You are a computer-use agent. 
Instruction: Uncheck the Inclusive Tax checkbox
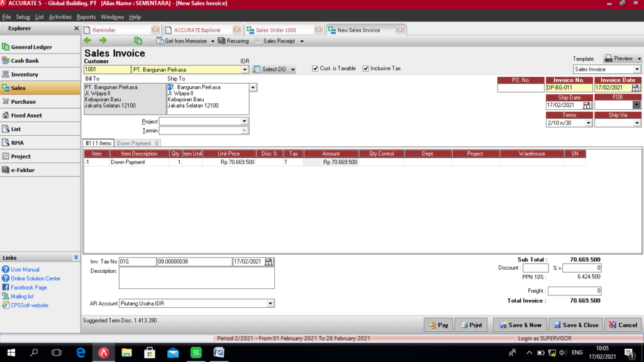click(x=365, y=69)
